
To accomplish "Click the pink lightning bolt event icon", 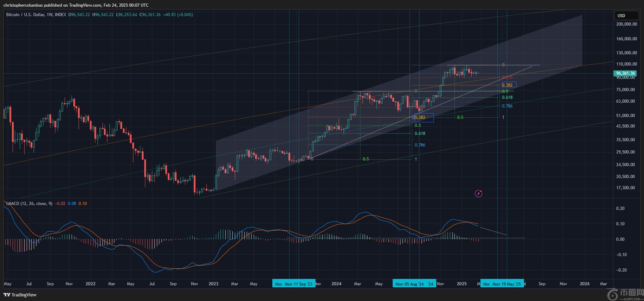I will [478, 193].
